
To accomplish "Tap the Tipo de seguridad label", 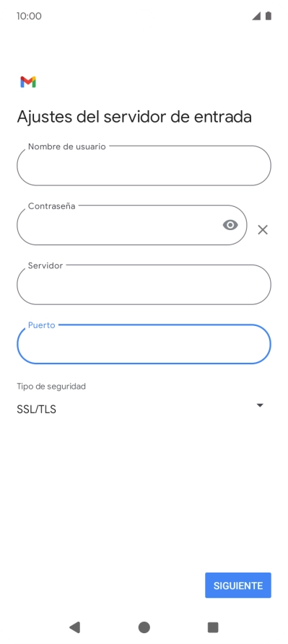I will [51, 387].
